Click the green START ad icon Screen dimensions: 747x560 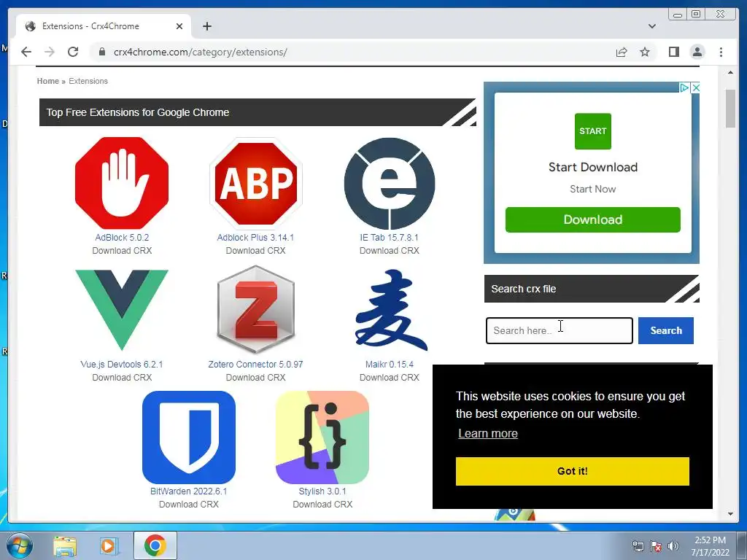tap(592, 131)
